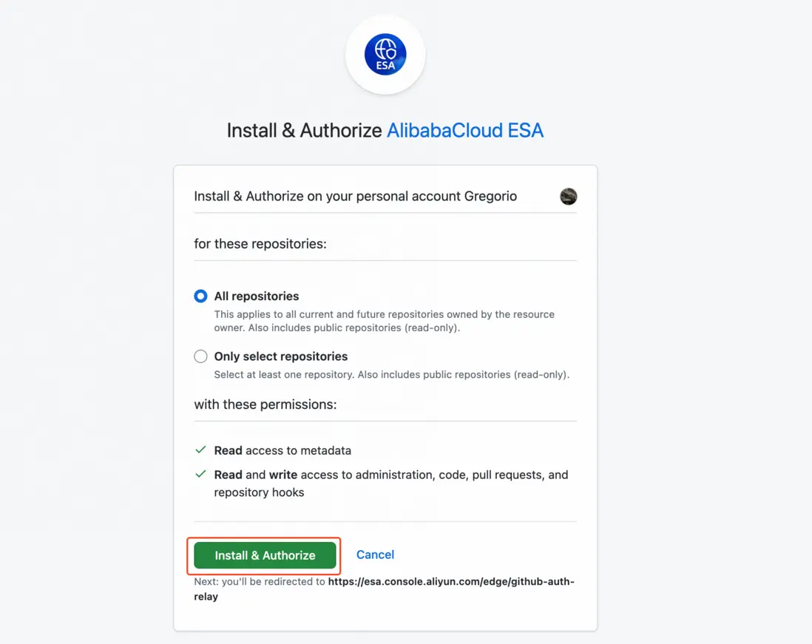
Task: Click the 'with these permissions:' heading
Action: [x=265, y=404]
